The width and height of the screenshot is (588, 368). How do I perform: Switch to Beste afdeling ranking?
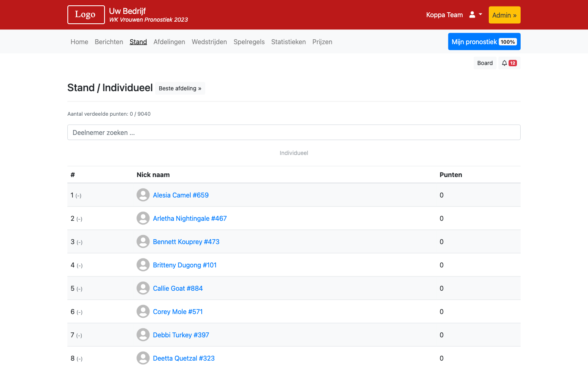coord(180,88)
